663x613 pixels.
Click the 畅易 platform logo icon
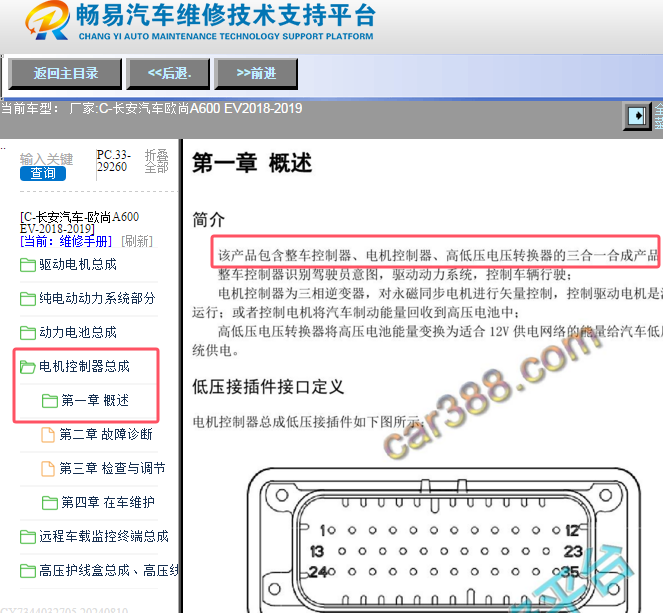pyautogui.click(x=47, y=21)
